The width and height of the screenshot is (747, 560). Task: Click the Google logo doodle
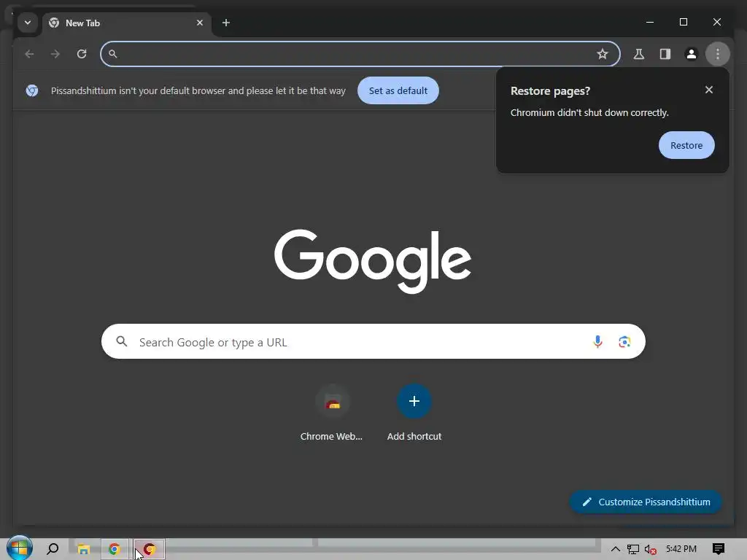coord(373,260)
